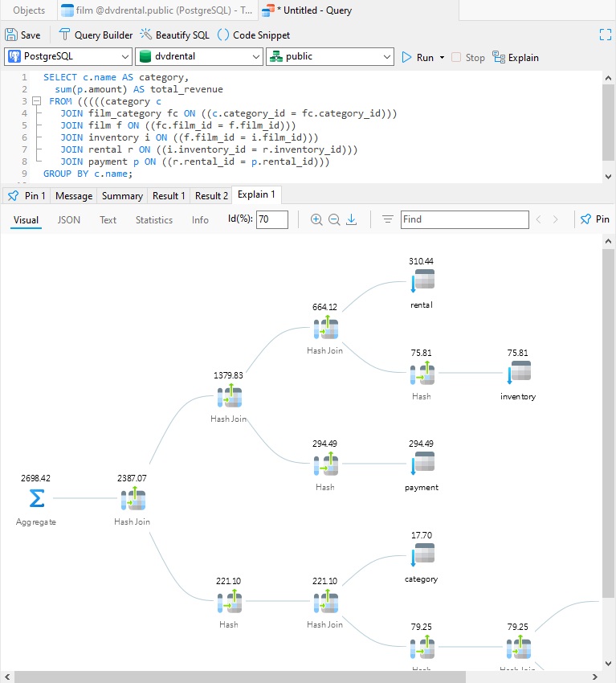Image resolution: width=616 pixels, height=683 pixels.
Task: Select the payment table node icon
Action: click(x=422, y=464)
